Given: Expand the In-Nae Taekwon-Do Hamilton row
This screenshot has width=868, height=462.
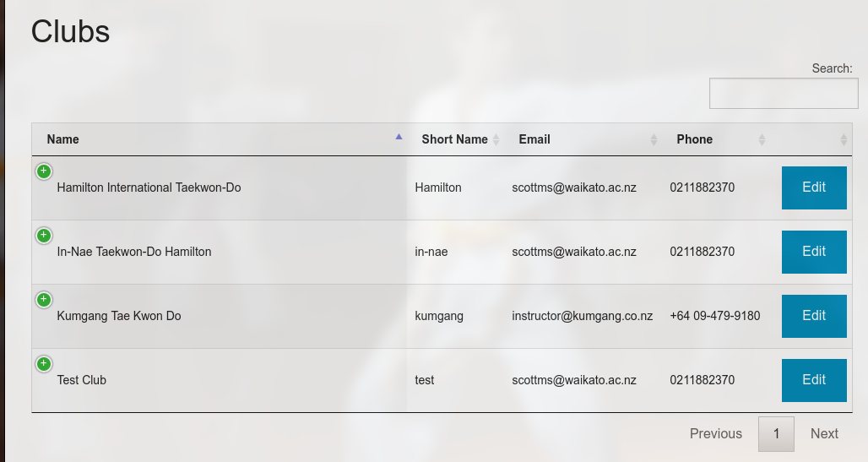Looking at the screenshot, I should (x=44, y=236).
